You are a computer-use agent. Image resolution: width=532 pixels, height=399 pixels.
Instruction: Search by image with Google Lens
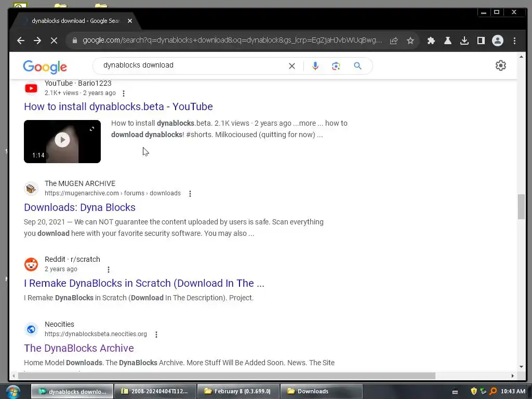point(336,66)
